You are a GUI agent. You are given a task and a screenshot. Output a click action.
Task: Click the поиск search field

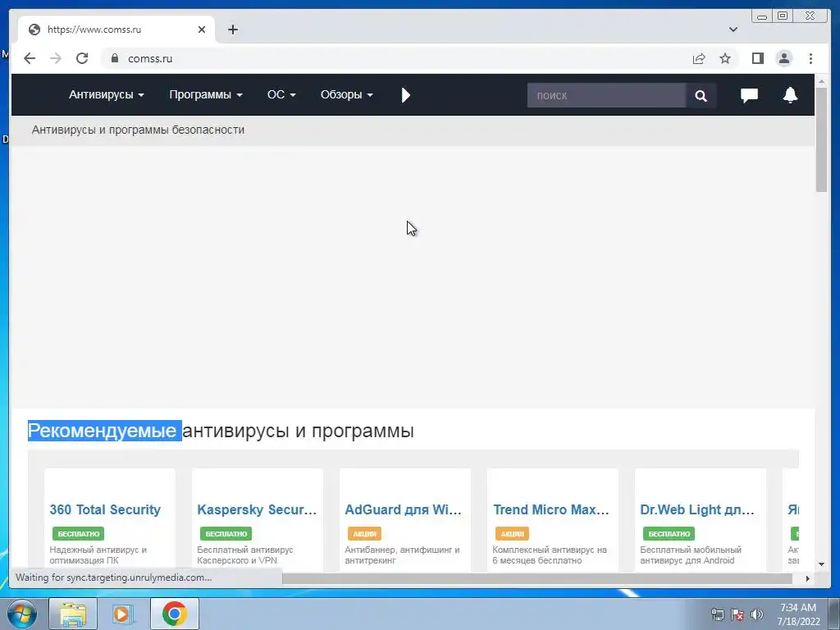[x=606, y=95]
